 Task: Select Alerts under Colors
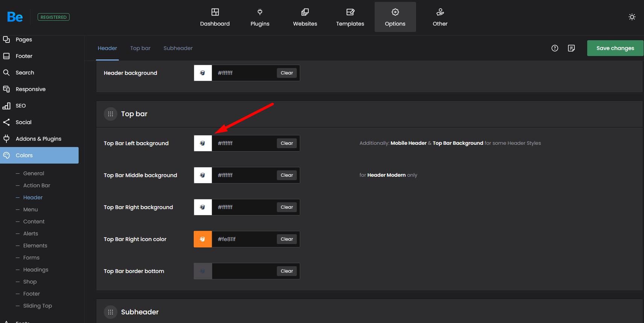[x=30, y=234]
